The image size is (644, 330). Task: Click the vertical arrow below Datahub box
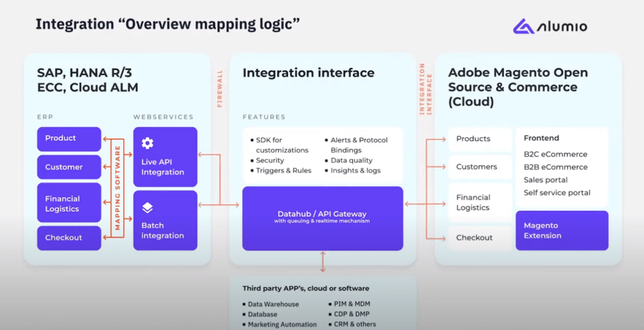click(x=323, y=261)
